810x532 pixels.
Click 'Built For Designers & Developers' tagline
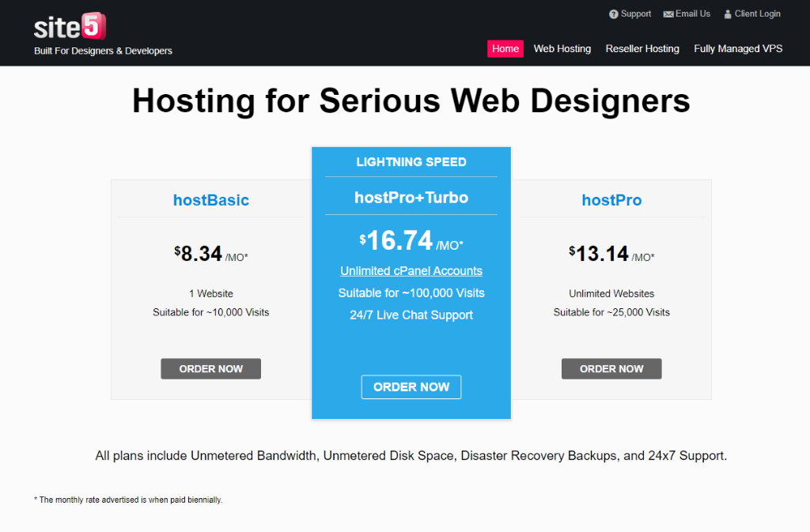[103, 51]
